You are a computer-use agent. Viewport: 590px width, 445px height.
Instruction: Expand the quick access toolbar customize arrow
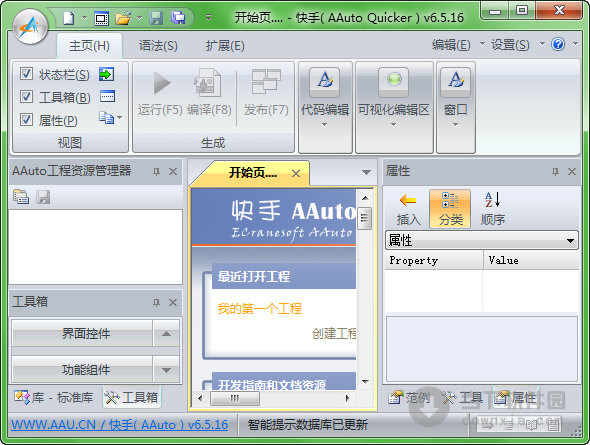point(208,18)
